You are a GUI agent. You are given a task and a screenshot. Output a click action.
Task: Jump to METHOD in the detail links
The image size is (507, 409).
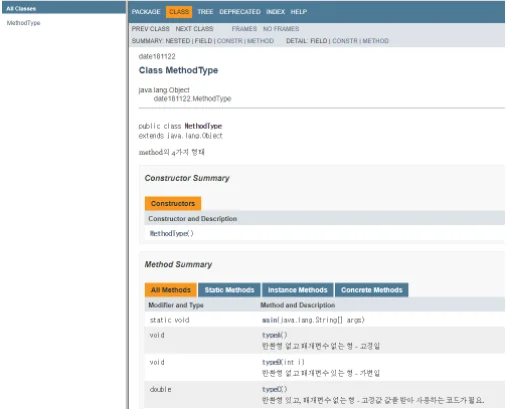(375, 41)
